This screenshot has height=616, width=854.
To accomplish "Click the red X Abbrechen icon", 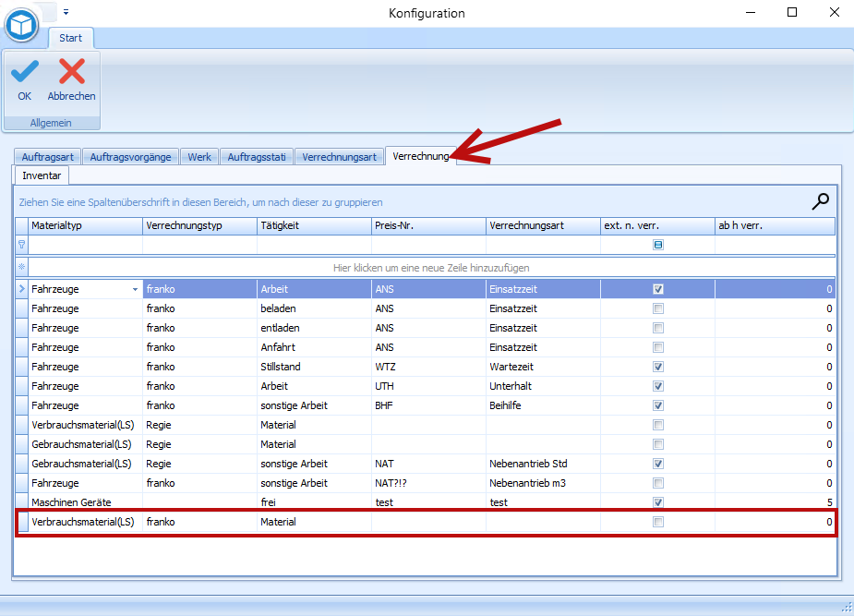I will [71, 72].
